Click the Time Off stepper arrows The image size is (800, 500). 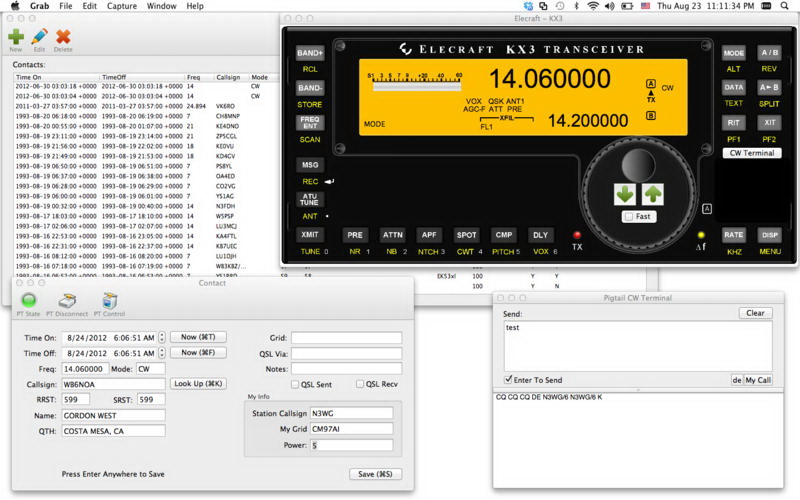pos(162,353)
